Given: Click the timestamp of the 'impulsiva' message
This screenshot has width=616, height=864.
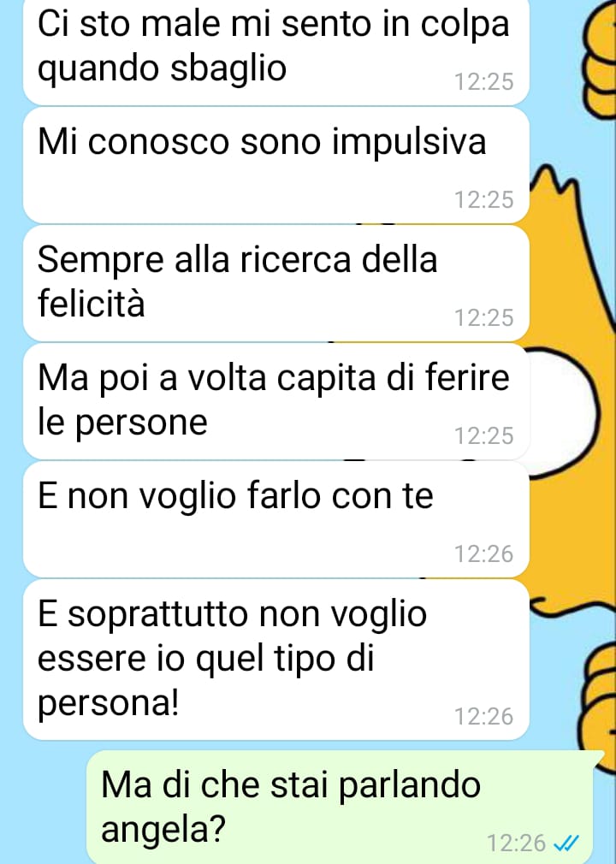Looking at the screenshot, I should (x=483, y=199).
